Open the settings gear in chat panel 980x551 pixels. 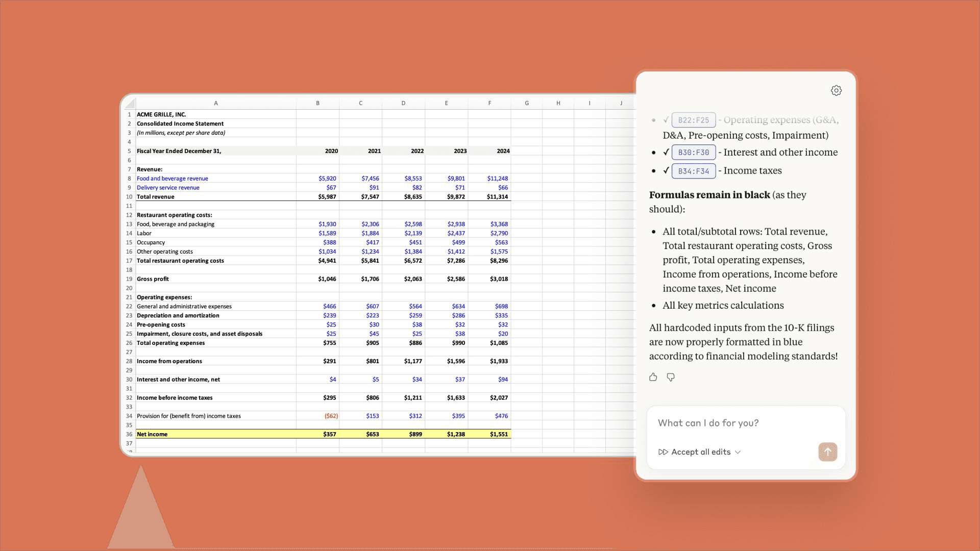(x=836, y=90)
